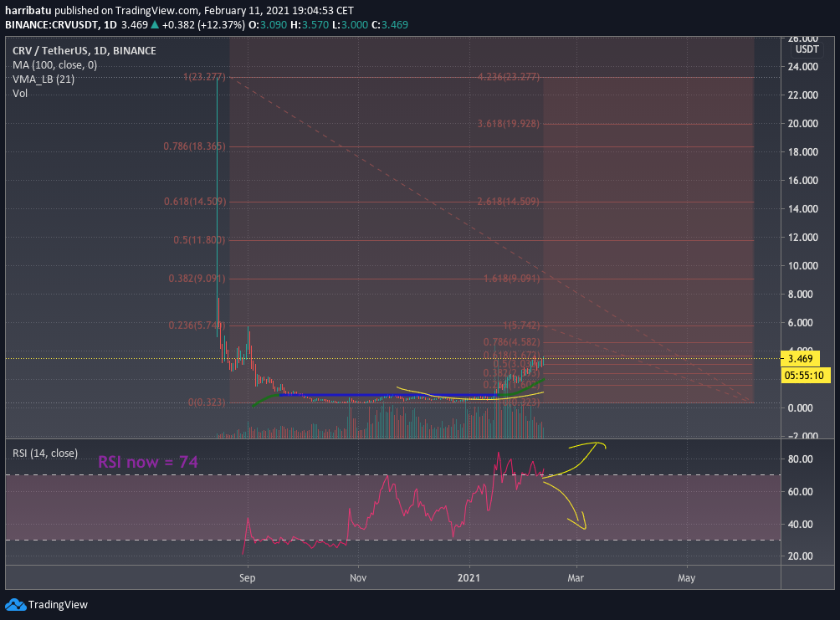This screenshot has height=620, width=840.
Task: Click the 05:55:10 countdown timer label
Action: [804, 375]
